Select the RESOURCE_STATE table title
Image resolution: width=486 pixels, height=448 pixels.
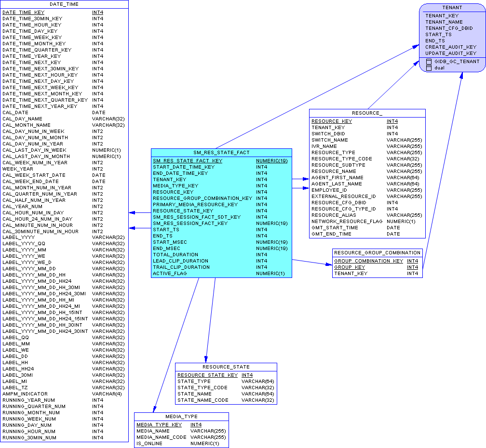tap(226, 367)
